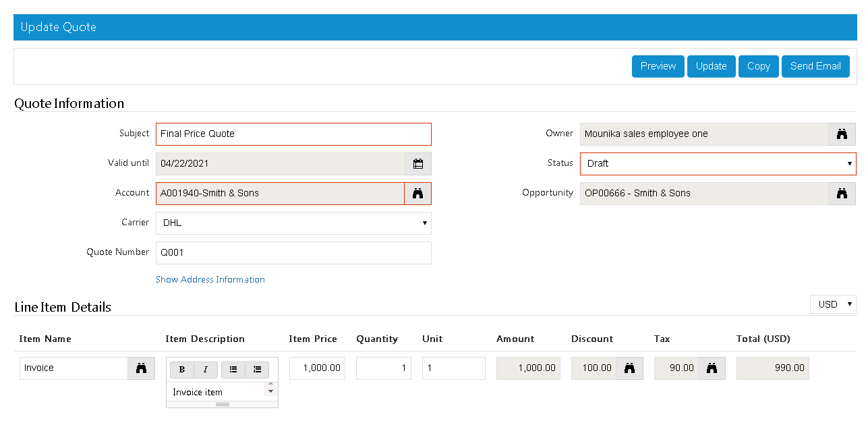This screenshot has width=868, height=425.
Task: Insert bulleted list in Item Description
Action: pos(233,370)
